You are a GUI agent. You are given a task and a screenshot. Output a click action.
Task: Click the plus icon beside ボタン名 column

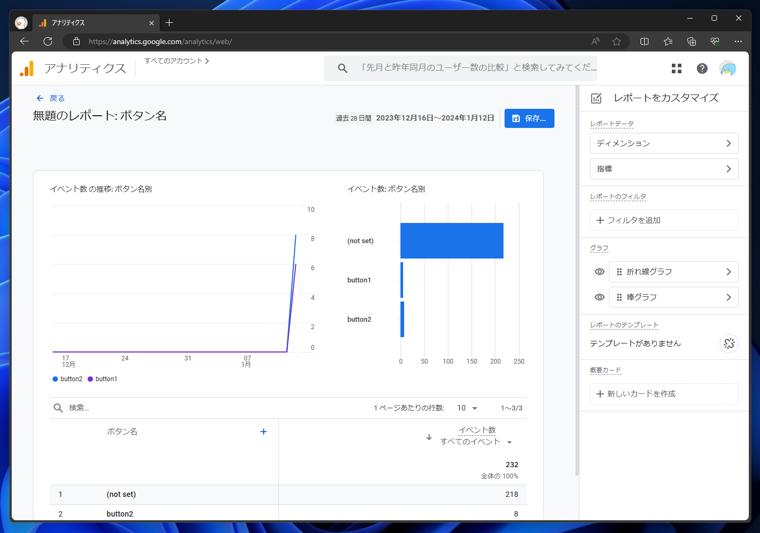[x=264, y=431]
